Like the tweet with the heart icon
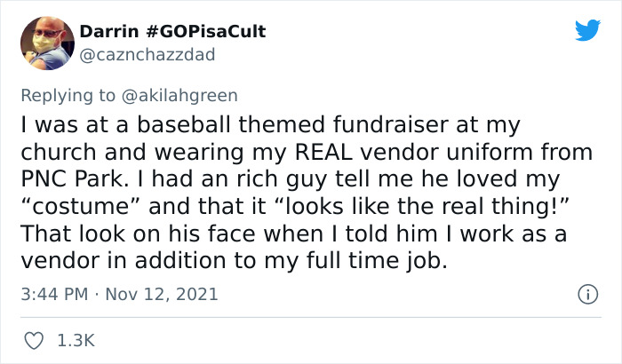Screen dimensions: 622x364 coord(37,340)
